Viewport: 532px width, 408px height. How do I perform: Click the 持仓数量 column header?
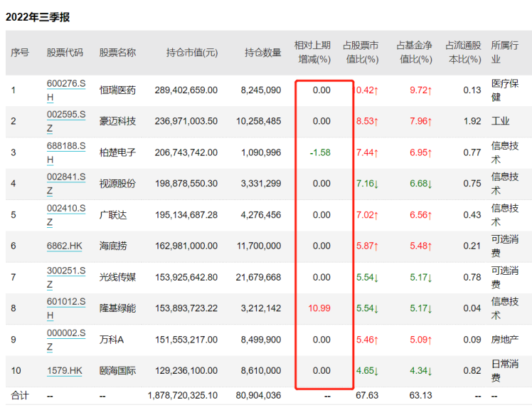(263, 53)
